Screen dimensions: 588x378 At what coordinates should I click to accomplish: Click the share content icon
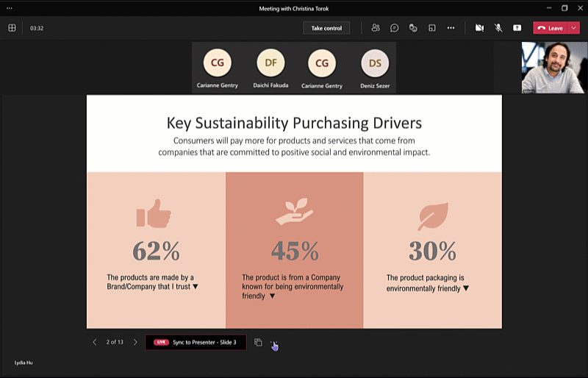[x=517, y=28]
